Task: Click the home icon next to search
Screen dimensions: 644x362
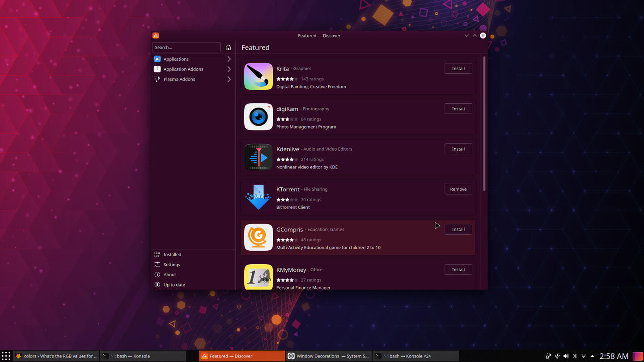Action: 229,47
